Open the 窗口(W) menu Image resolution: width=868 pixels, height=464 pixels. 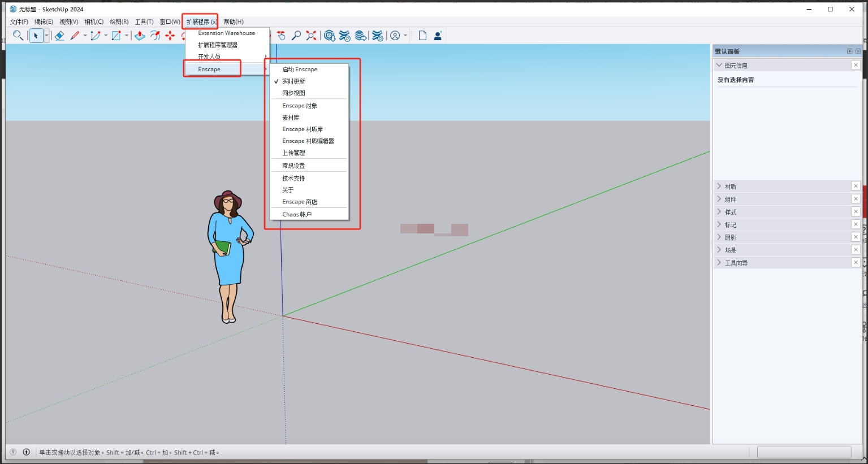[170, 22]
